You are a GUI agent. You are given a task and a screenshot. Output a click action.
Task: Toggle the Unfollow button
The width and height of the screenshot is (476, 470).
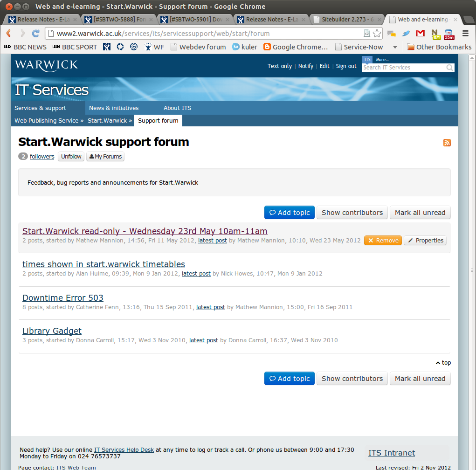(x=71, y=157)
